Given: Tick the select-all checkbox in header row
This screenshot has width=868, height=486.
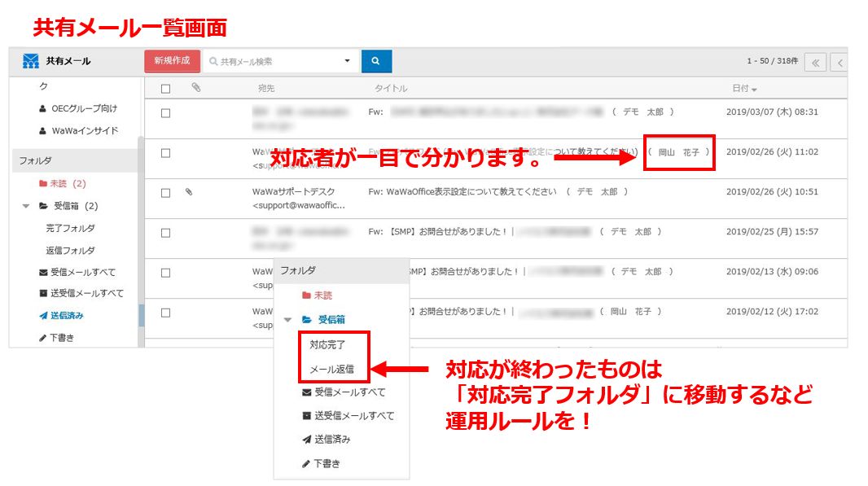Looking at the screenshot, I should 166,89.
